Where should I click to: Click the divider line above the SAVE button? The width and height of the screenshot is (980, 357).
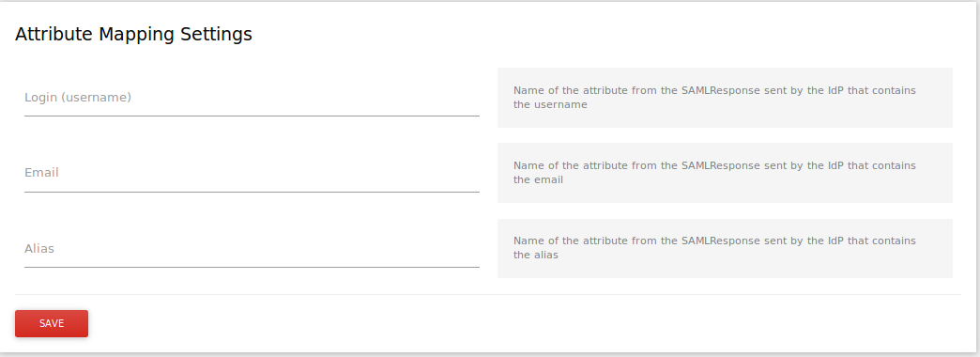tap(488, 294)
